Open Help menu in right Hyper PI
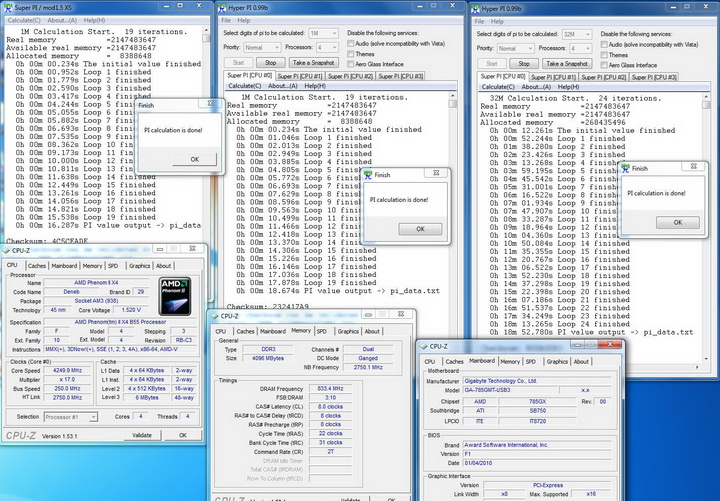 [x=497, y=22]
